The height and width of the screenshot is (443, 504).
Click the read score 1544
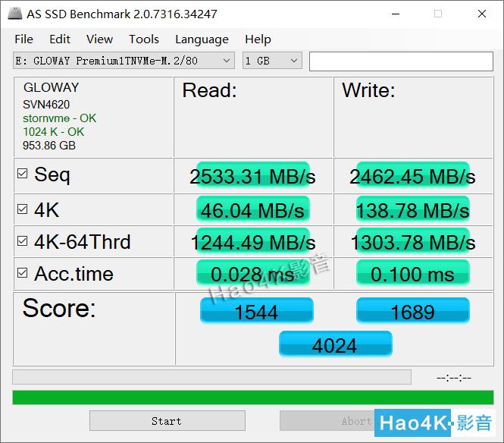(x=256, y=311)
